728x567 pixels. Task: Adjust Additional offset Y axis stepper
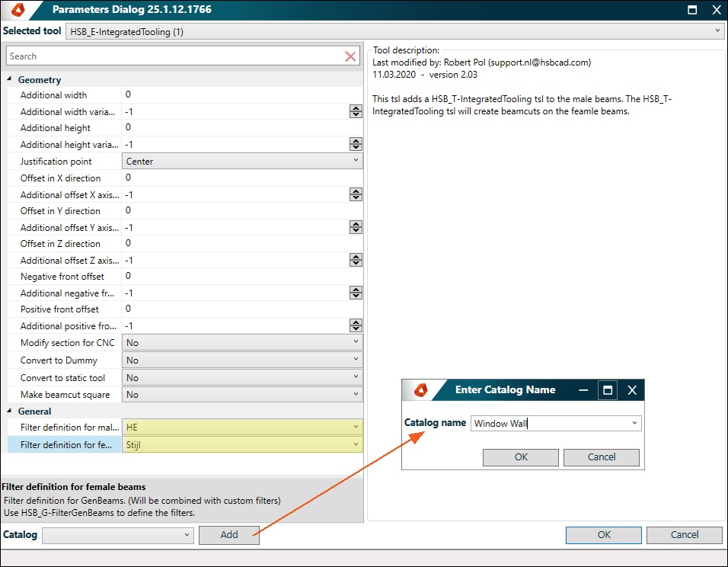click(356, 227)
